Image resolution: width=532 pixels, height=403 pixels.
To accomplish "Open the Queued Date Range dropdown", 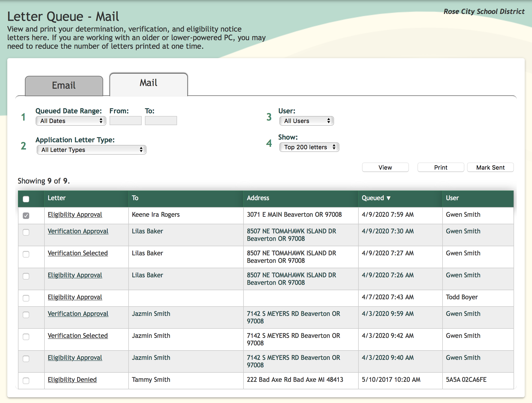I will click(x=71, y=121).
